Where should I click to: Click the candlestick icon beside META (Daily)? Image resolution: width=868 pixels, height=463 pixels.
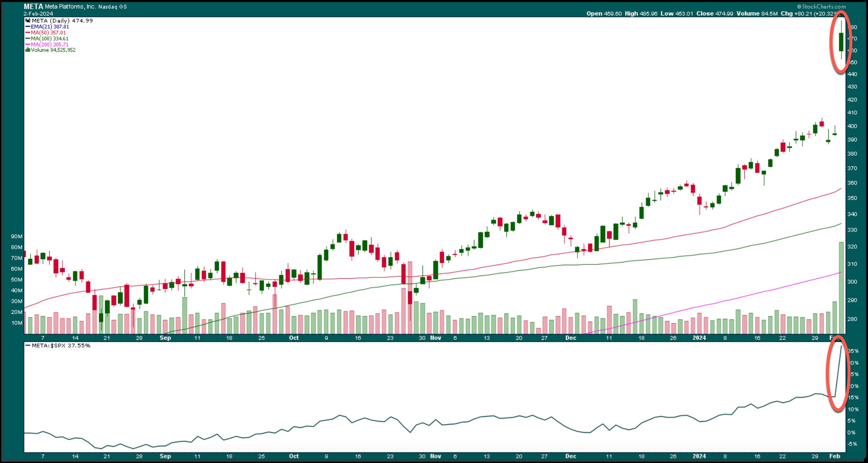coord(28,21)
